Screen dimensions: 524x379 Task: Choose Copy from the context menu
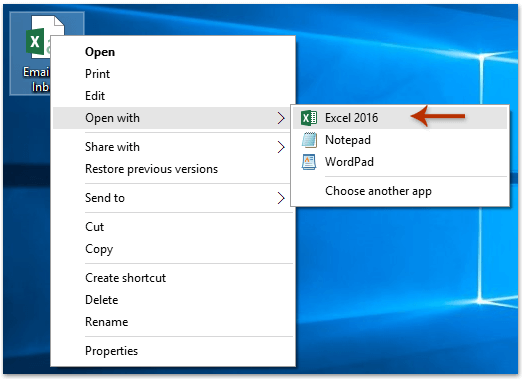173,249
